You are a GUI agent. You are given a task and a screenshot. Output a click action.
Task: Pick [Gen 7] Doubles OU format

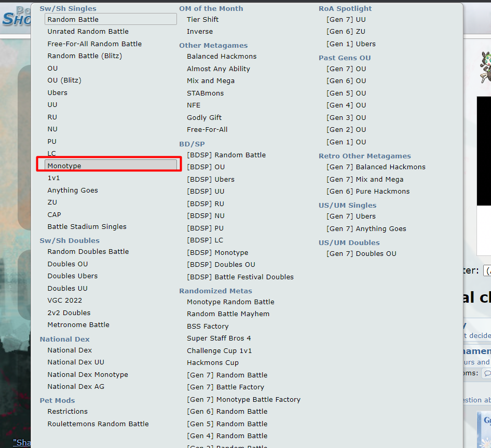[x=361, y=253]
